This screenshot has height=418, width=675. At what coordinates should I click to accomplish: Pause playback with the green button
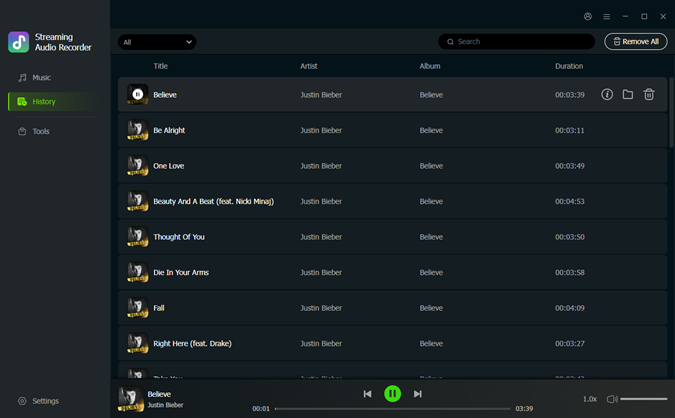coord(392,394)
